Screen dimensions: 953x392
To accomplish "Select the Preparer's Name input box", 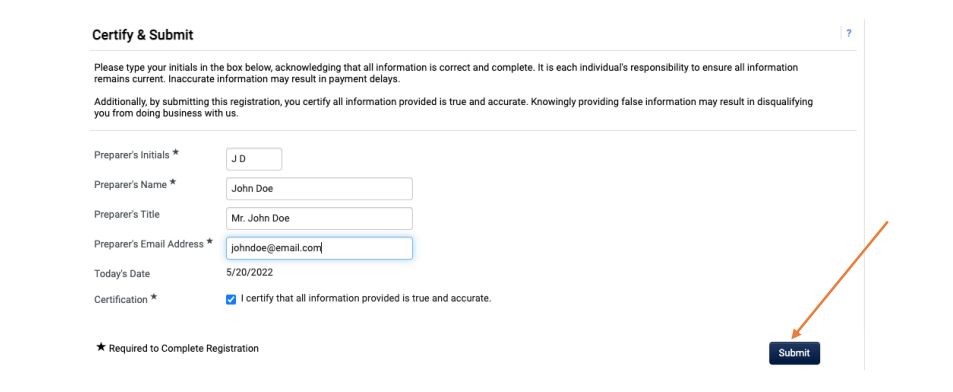I will click(319, 188).
